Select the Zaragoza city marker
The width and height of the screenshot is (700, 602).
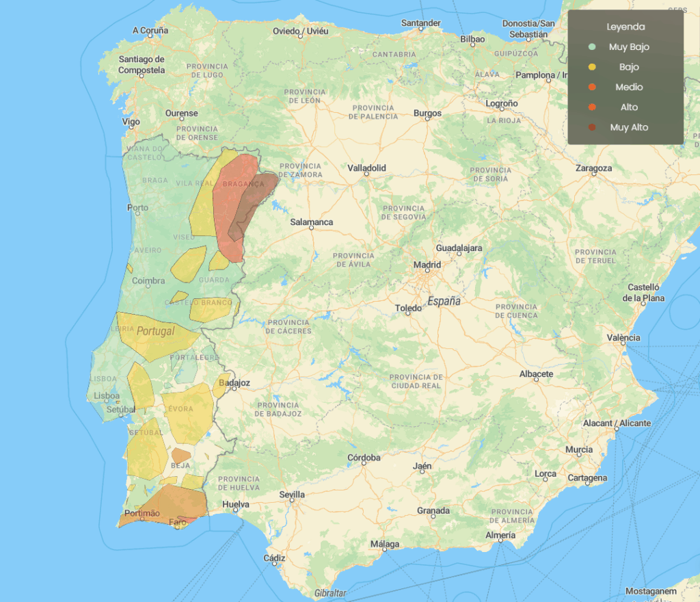coord(593,174)
